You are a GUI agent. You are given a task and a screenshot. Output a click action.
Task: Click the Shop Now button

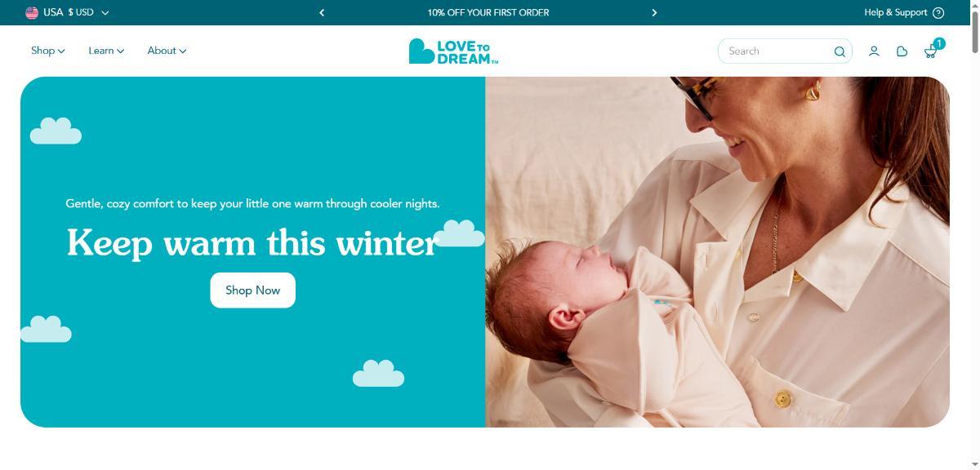pyautogui.click(x=253, y=290)
